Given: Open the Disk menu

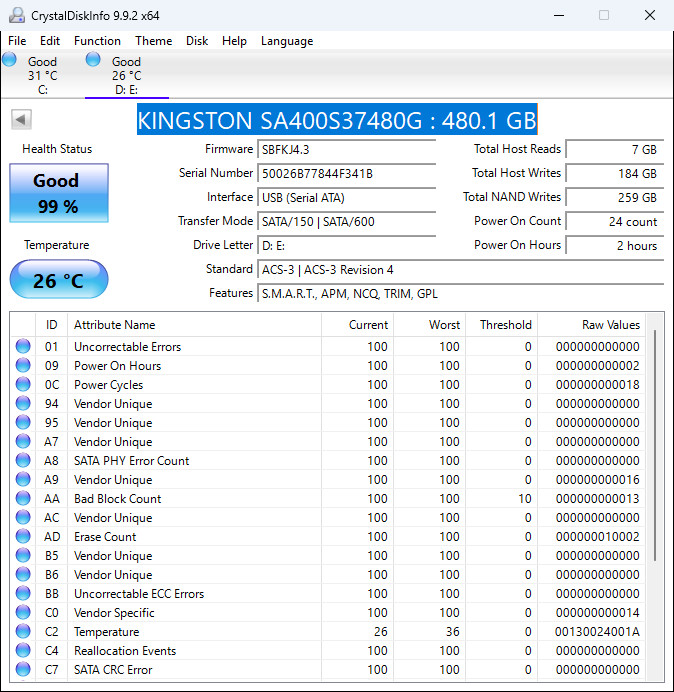Looking at the screenshot, I should pyautogui.click(x=197, y=41).
